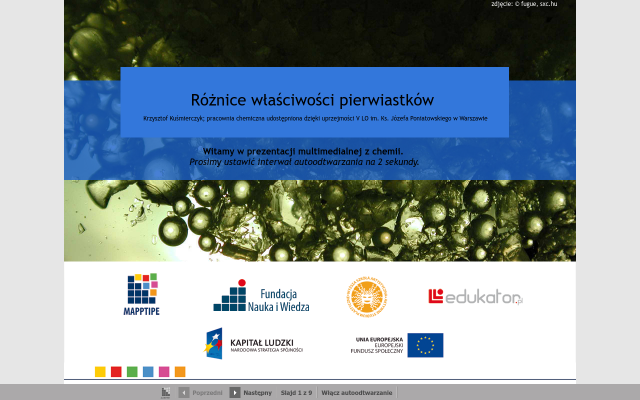Click the Kapitał Ludzki logo
The image size is (640, 400).
click(253, 344)
